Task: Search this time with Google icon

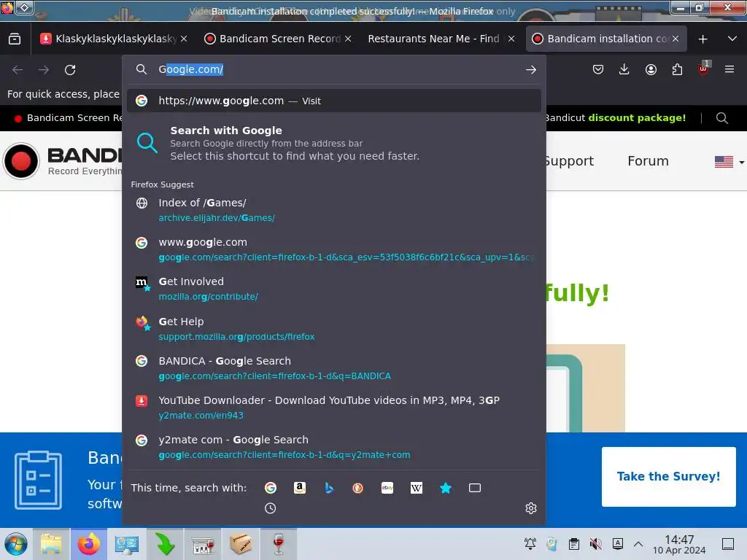Action: [271, 488]
